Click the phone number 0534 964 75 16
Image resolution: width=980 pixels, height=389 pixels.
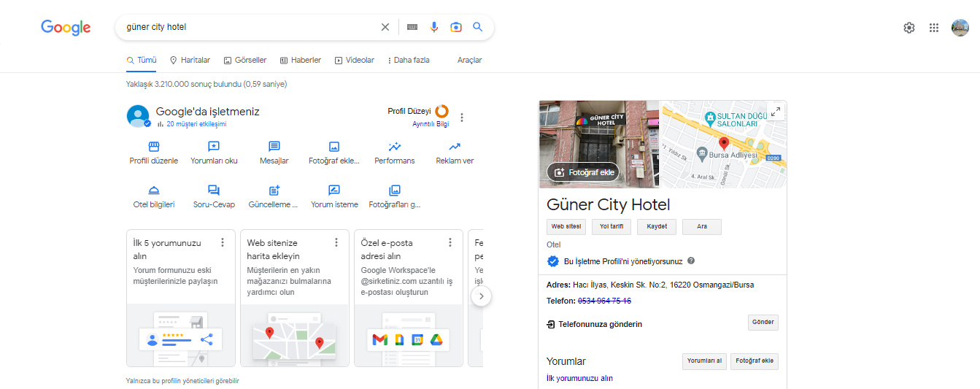click(x=605, y=301)
